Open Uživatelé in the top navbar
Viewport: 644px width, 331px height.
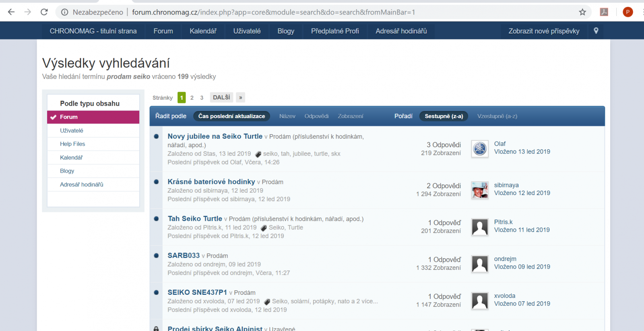click(247, 31)
